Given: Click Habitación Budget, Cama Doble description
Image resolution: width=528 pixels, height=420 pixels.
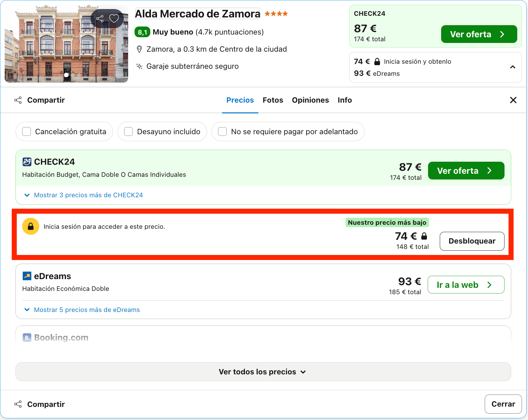Looking at the screenshot, I should (104, 174).
